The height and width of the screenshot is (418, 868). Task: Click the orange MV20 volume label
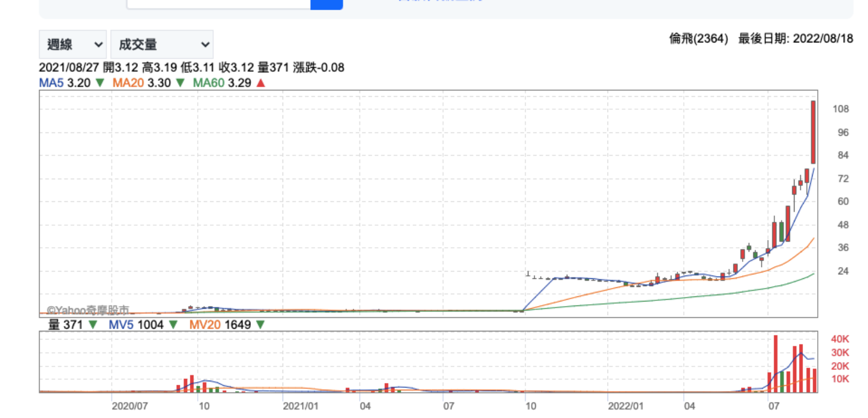tap(203, 325)
